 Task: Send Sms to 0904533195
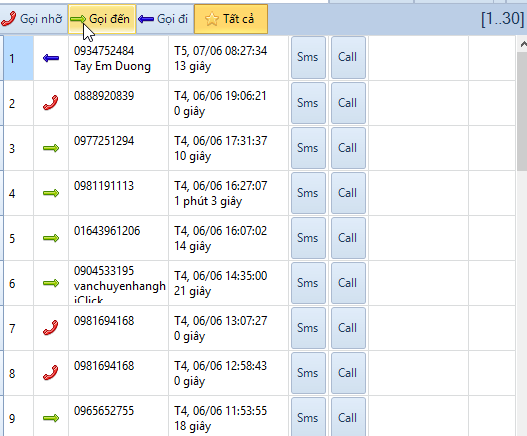pos(308,283)
